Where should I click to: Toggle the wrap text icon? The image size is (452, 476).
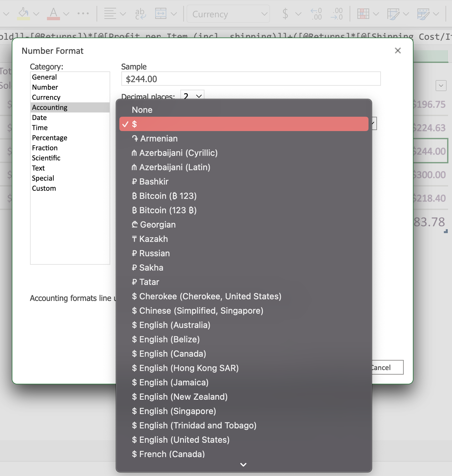140,14
